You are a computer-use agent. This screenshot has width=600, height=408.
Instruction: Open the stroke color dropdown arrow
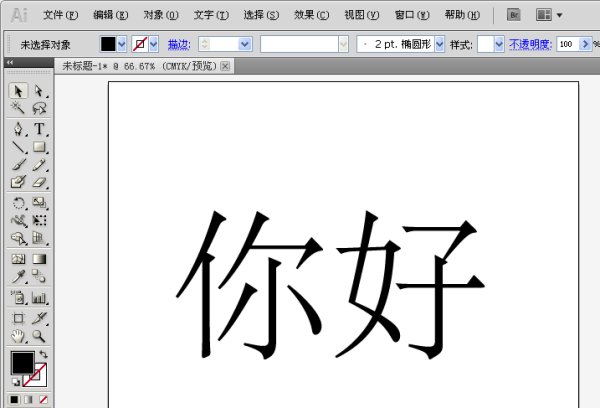tap(154, 44)
